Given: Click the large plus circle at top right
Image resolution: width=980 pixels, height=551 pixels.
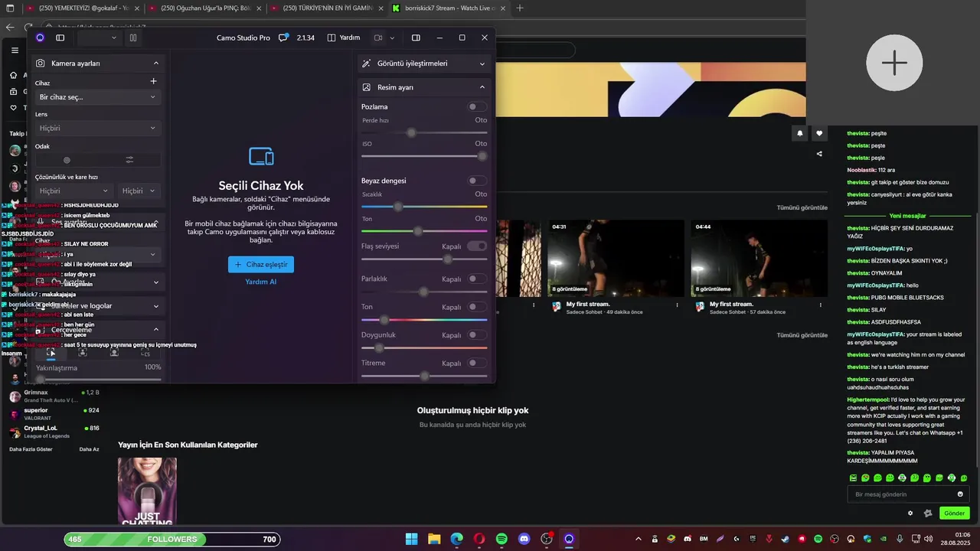Looking at the screenshot, I should (x=894, y=63).
